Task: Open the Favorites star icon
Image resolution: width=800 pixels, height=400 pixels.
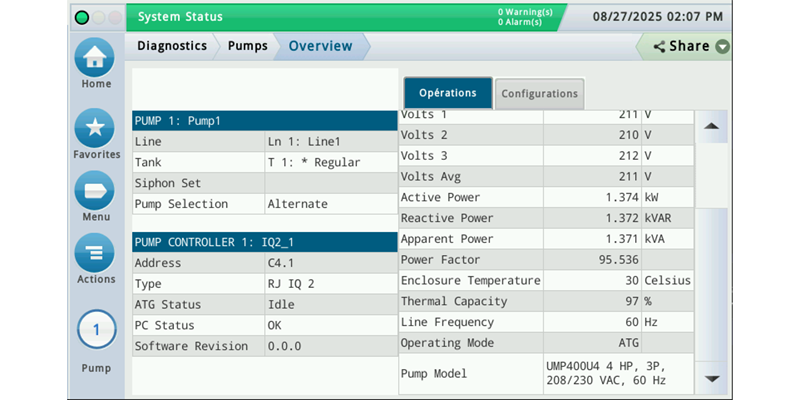Action: click(96, 127)
